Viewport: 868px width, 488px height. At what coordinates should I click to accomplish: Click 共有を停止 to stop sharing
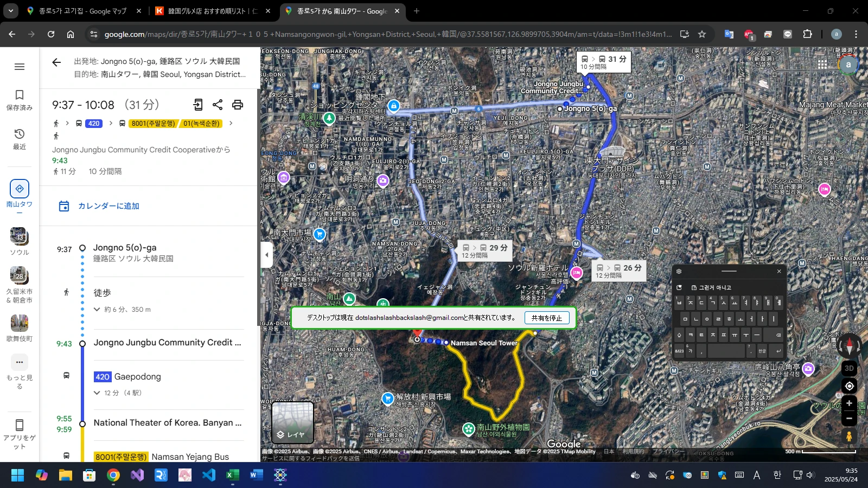click(547, 318)
